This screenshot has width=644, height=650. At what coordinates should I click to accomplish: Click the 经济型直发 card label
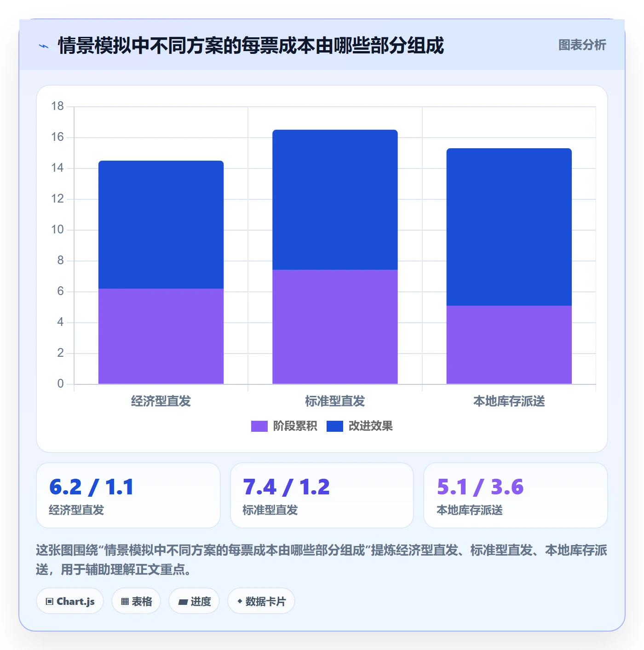(x=76, y=510)
